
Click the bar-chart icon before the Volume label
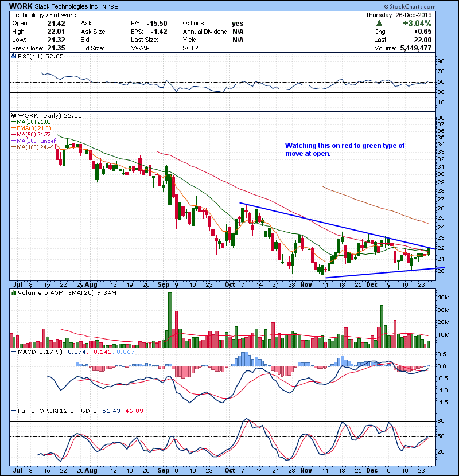tap(13, 292)
